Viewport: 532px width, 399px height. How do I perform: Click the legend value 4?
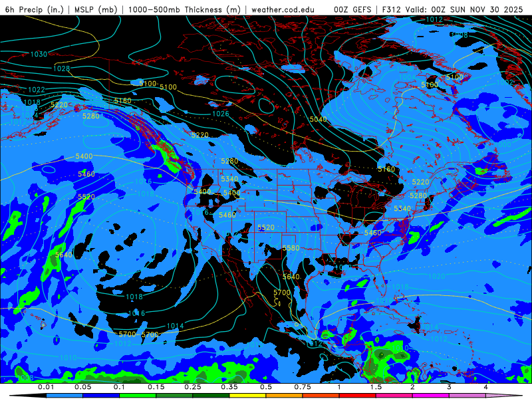pos(485,387)
